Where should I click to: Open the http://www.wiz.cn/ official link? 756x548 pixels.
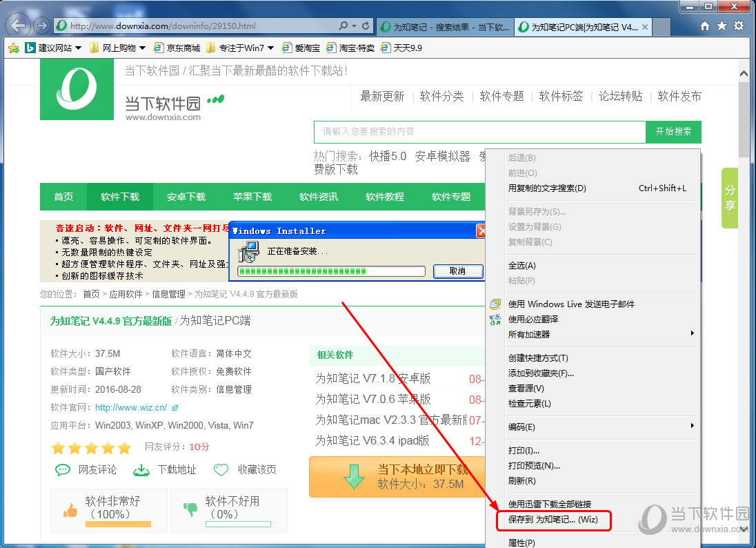click(x=131, y=408)
